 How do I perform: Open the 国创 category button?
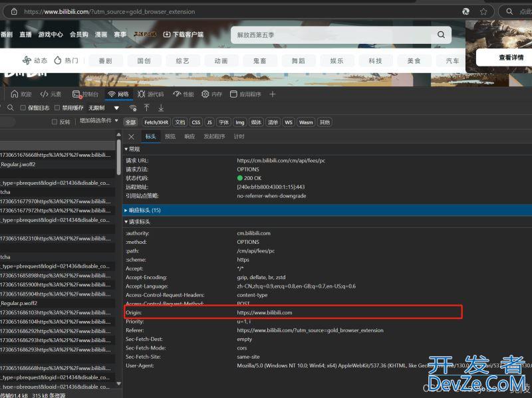(144, 60)
